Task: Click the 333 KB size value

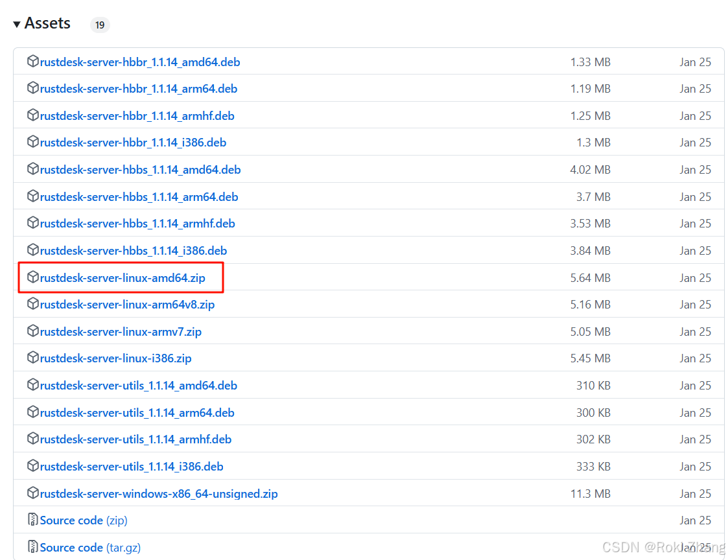Action: click(593, 467)
